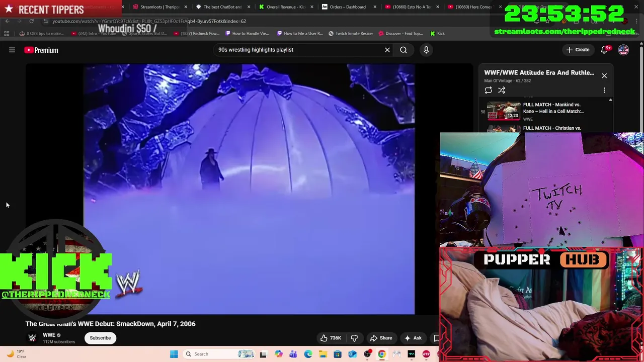Open How to Handle Vie... bookmark
This screenshot has width=644, height=362.
click(x=247, y=33)
